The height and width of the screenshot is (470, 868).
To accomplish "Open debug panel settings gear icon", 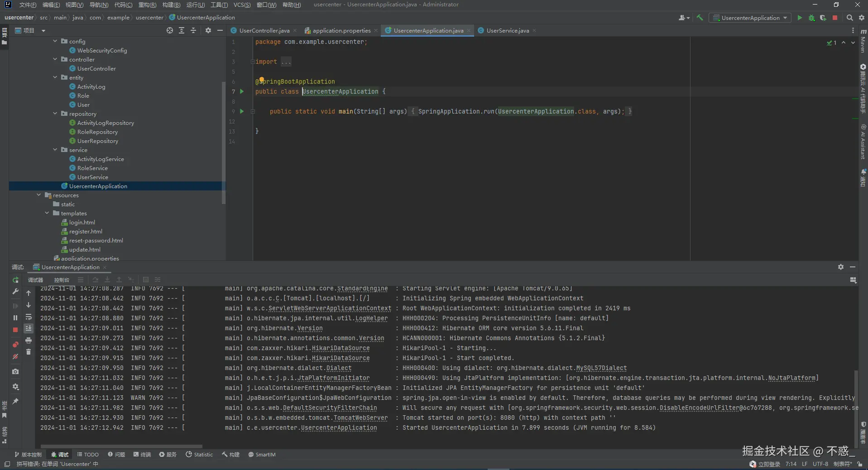I will pos(841,267).
